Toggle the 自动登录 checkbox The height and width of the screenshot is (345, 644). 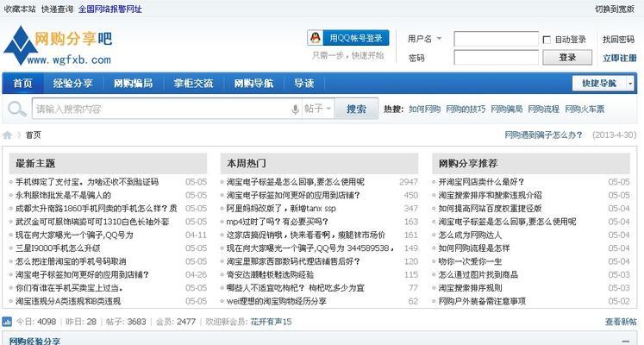(547, 40)
